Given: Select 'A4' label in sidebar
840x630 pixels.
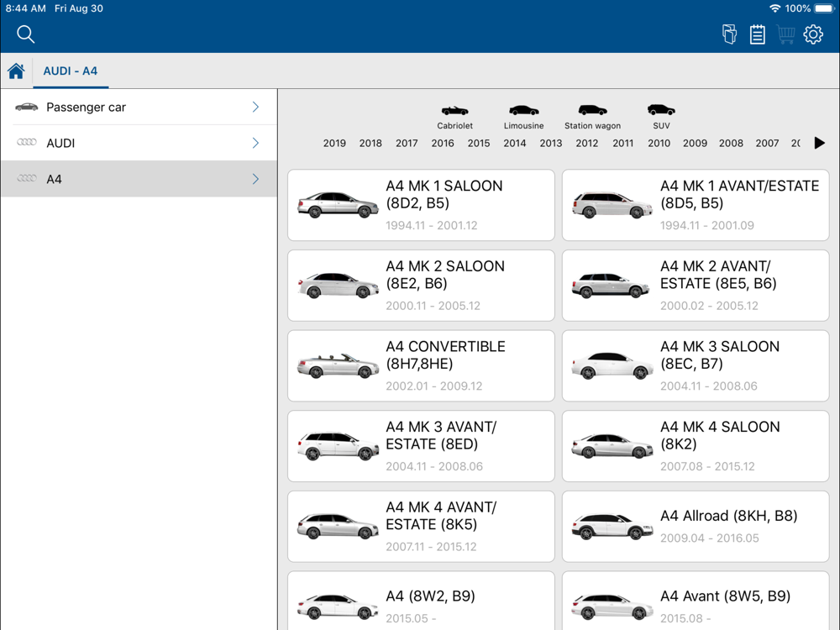Looking at the screenshot, I should coord(54,179).
